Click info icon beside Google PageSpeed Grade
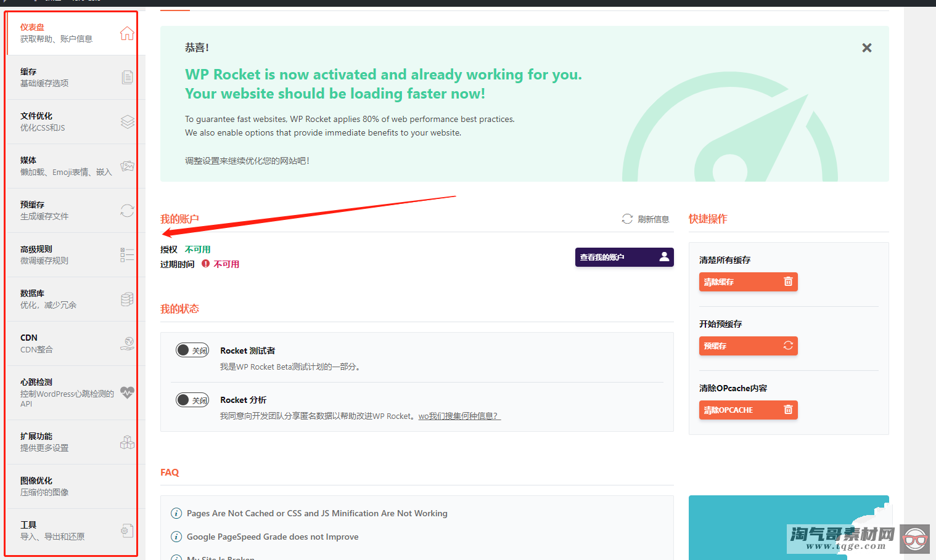 point(176,537)
